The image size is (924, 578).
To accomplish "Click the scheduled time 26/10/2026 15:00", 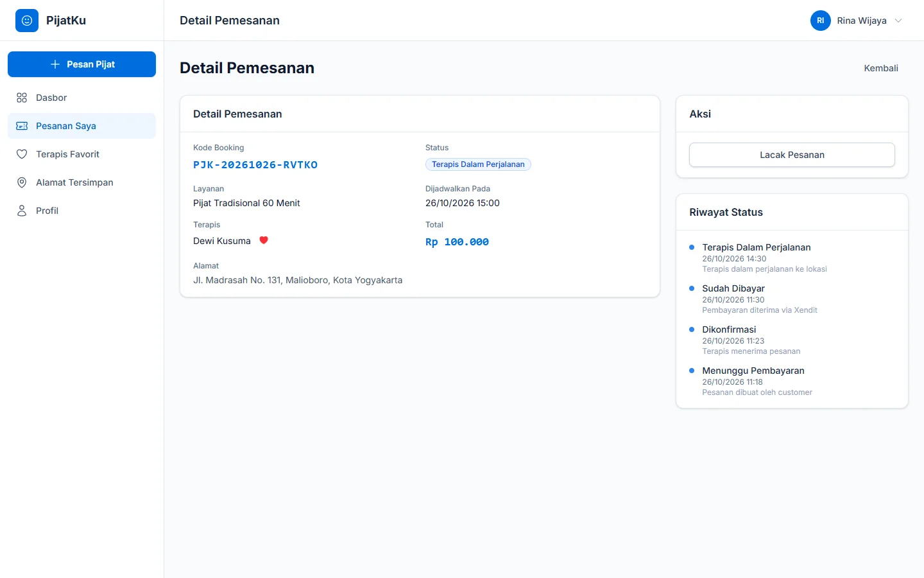I will 463,203.
